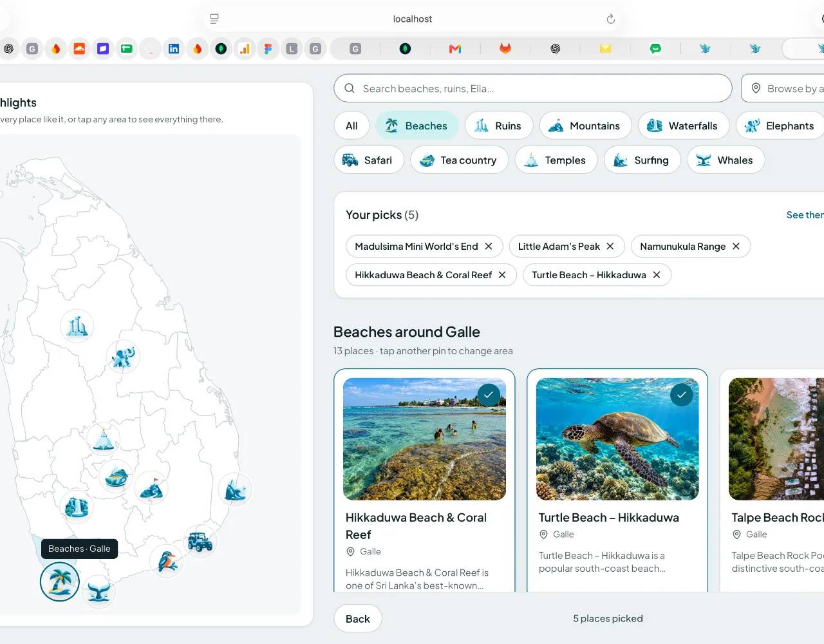The width and height of the screenshot is (824, 644).
Task: Click the 'Your picks (5)' heading
Action: pos(382,215)
